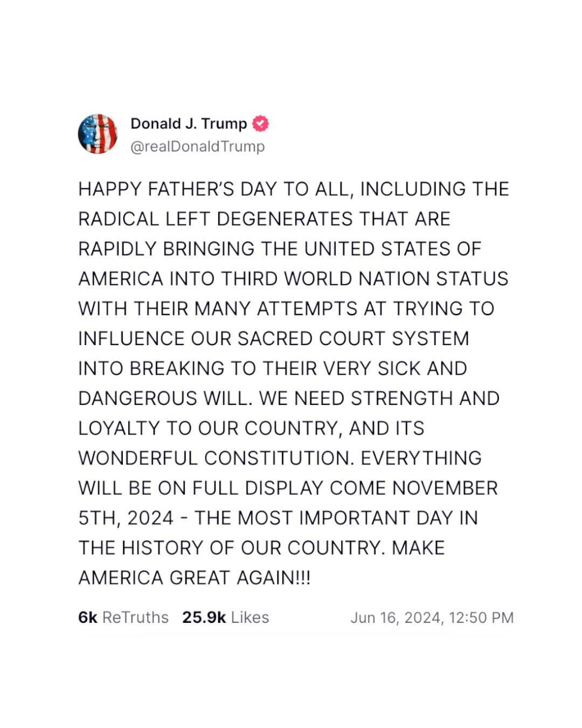The height and width of the screenshot is (728, 582).
Task: Click the ReTruths label
Action: [135, 617]
